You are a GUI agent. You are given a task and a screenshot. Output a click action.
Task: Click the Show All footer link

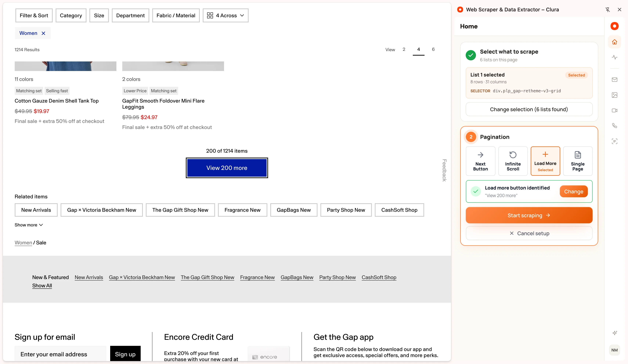(x=42, y=286)
